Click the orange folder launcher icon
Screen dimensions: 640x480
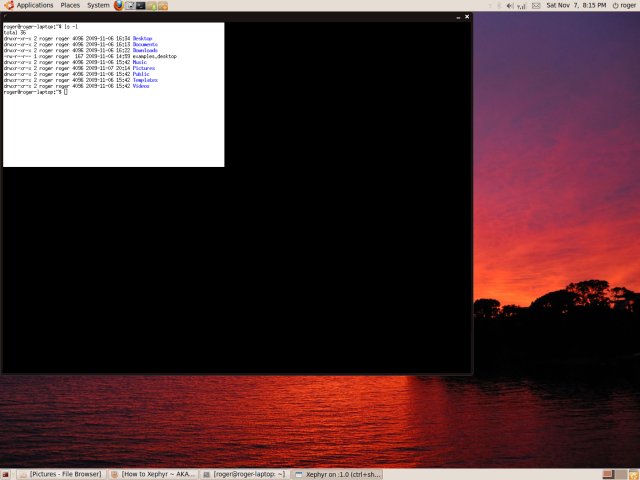point(162,6)
